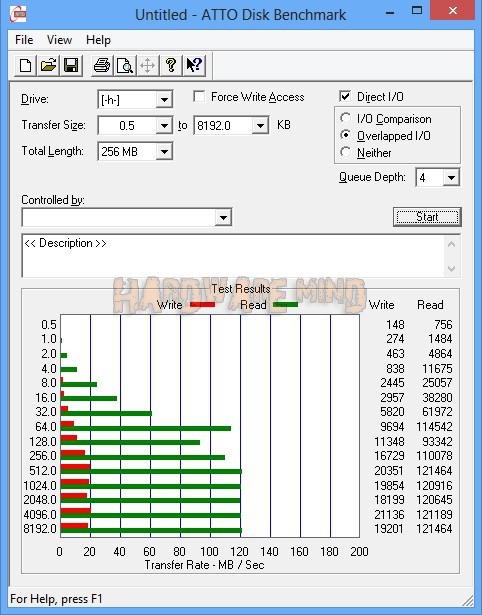The width and height of the screenshot is (482, 615).
Task: Click the write value 148
Action: tap(395, 324)
